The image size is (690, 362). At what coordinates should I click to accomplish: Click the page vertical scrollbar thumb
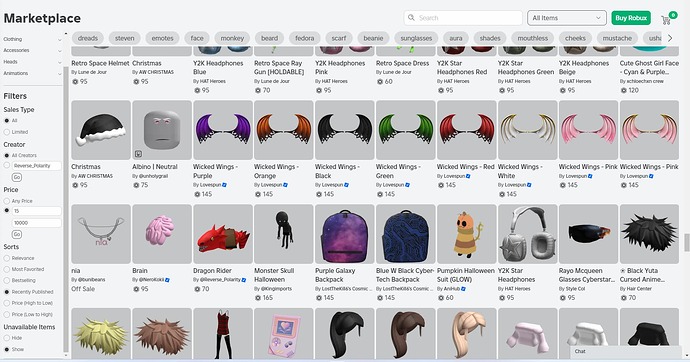pyautogui.click(x=686, y=242)
